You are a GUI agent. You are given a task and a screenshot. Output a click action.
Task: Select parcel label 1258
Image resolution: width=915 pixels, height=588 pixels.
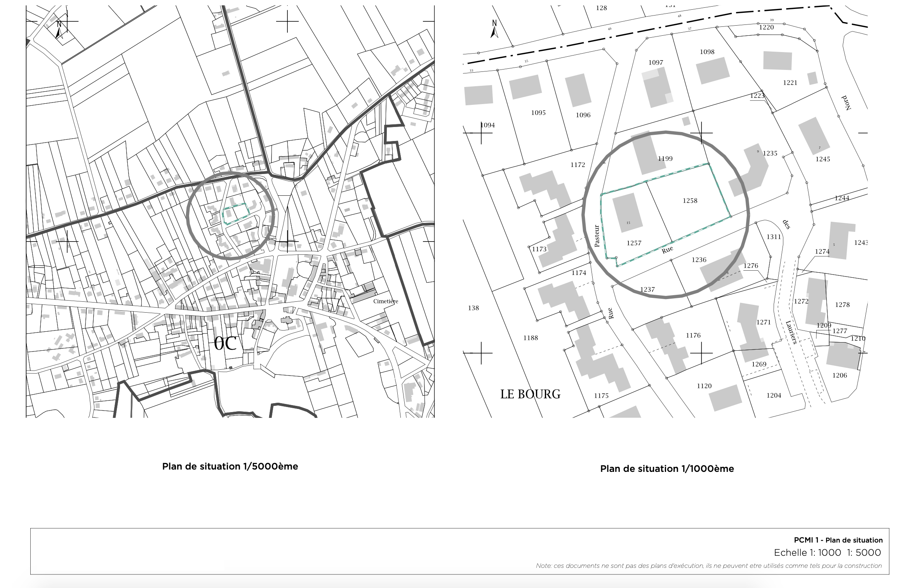pos(690,201)
